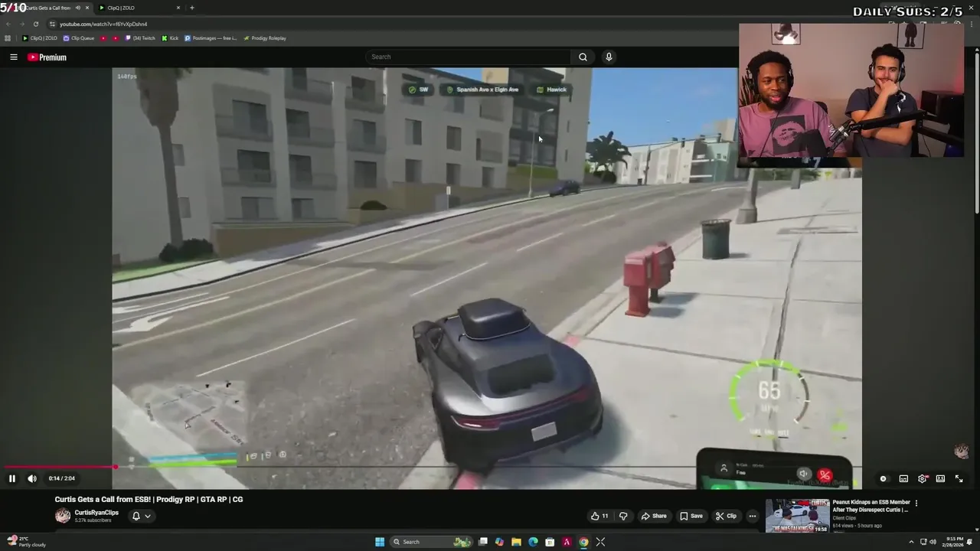Open the Clip Queue bookmark
This screenshot has width=980, height=551.
pos(79,38)
